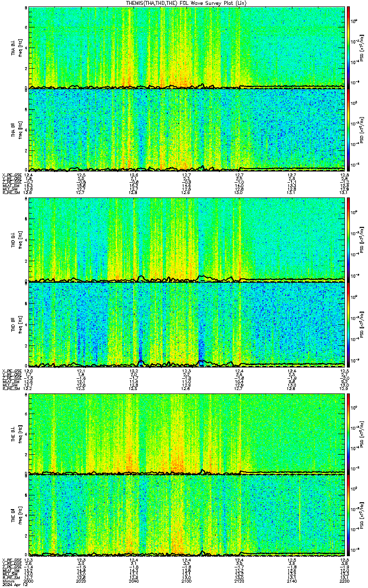Click the "THD B|| freq [Hz]" axis label

click(x=16, y=324)
